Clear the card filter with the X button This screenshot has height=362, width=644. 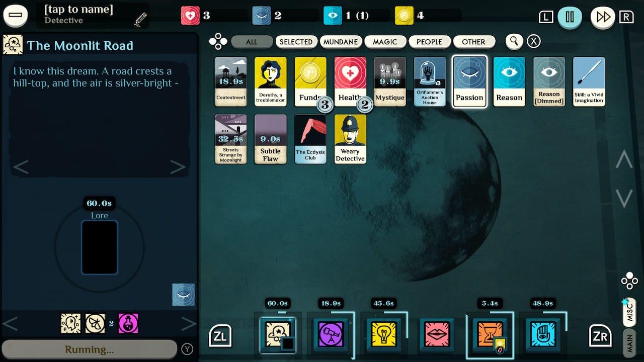tap(533, 41)
